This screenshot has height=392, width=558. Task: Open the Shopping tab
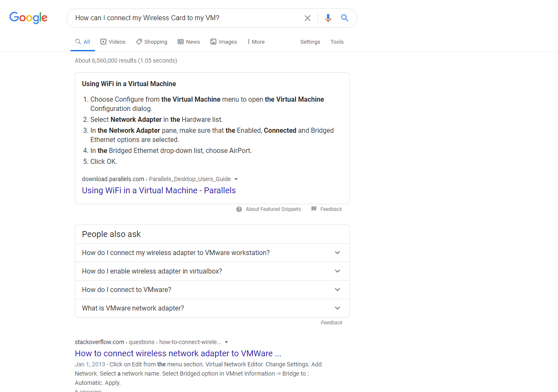[152, 42]
